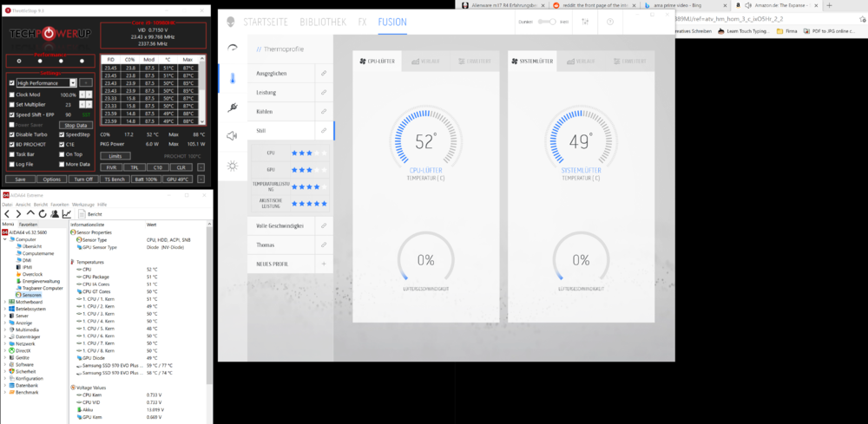
Task: Open the Werkzeuge menu in AIDA64
Action: [x=84, y=204]
